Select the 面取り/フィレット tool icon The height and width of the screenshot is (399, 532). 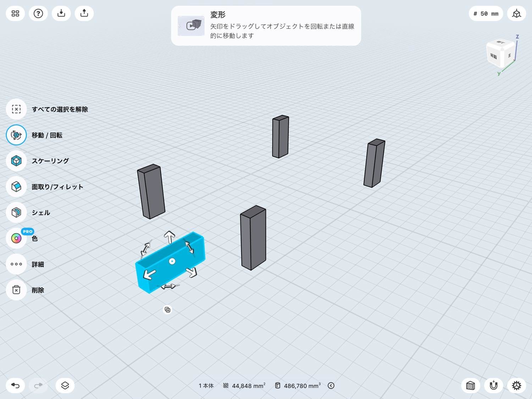click(x=16, y=187)
